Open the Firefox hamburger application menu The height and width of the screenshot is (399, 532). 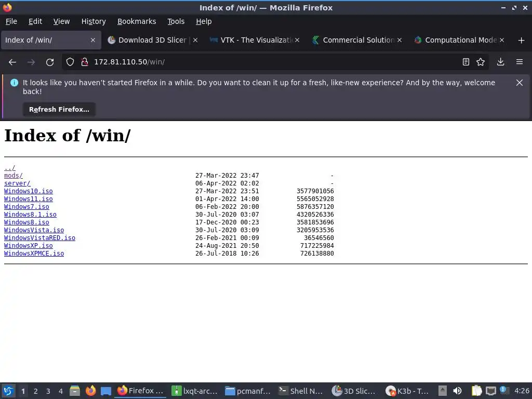[520, 62]
